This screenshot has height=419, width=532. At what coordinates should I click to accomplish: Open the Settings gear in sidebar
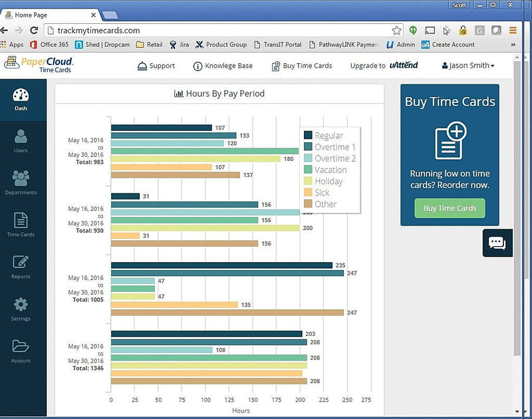click(21, 309)
